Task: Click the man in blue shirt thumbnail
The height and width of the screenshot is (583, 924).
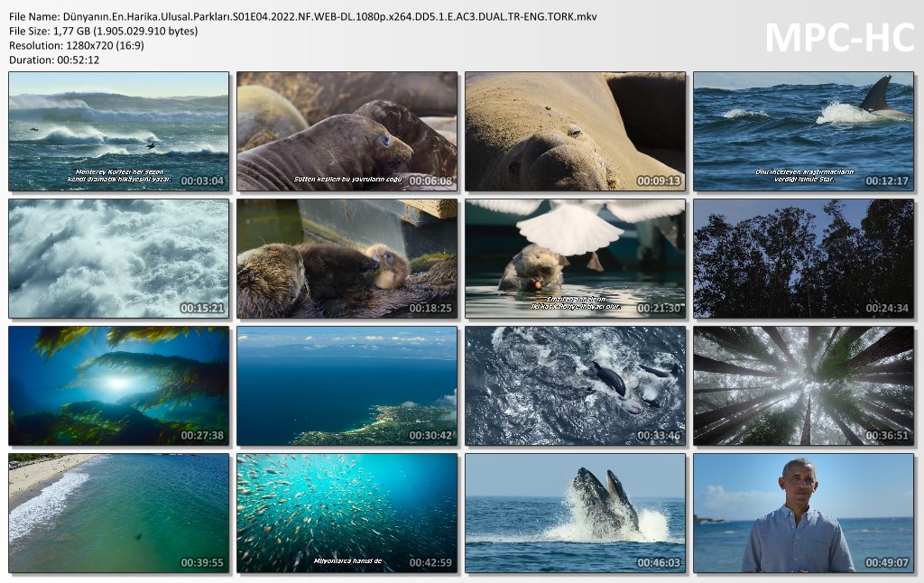Action: (803, 513)
